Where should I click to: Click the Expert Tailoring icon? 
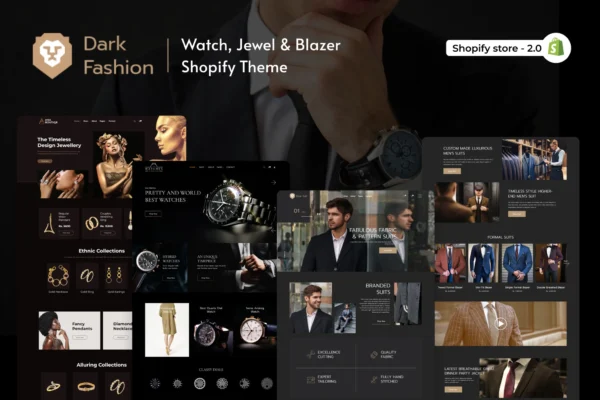(311, 379)
